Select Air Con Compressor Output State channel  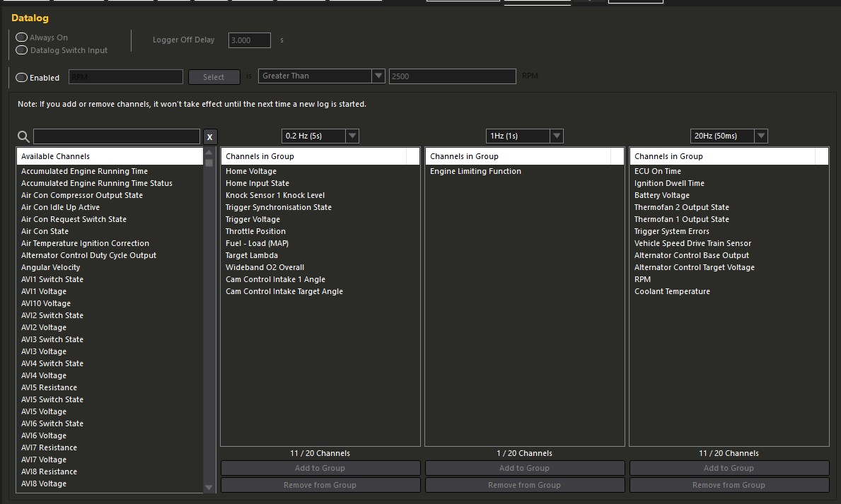point(82,196)
